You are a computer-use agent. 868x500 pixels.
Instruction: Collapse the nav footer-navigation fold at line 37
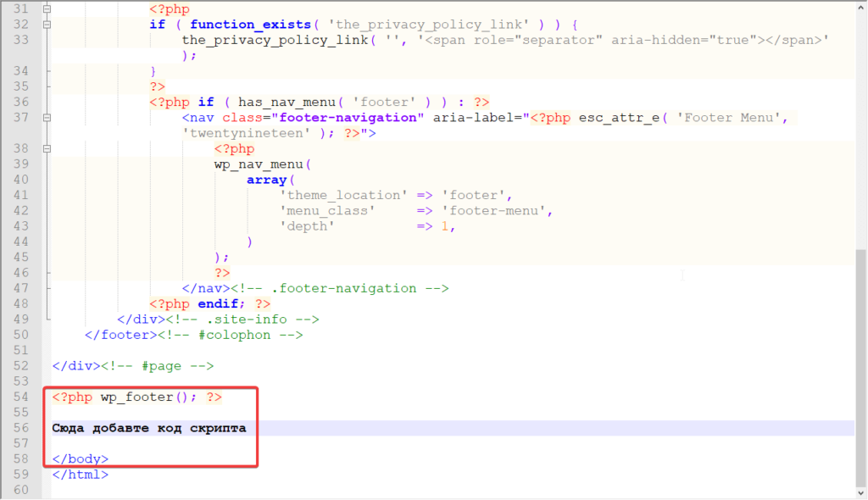(47, 118)
